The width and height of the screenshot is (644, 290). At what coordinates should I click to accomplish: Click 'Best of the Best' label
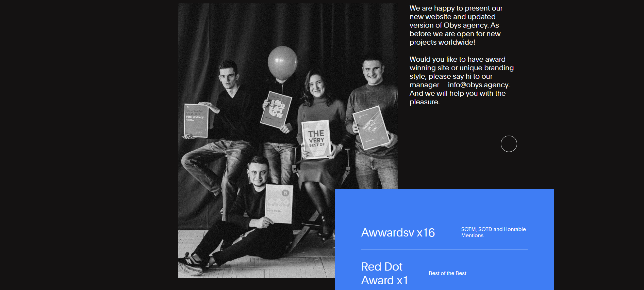pos(447,273)
